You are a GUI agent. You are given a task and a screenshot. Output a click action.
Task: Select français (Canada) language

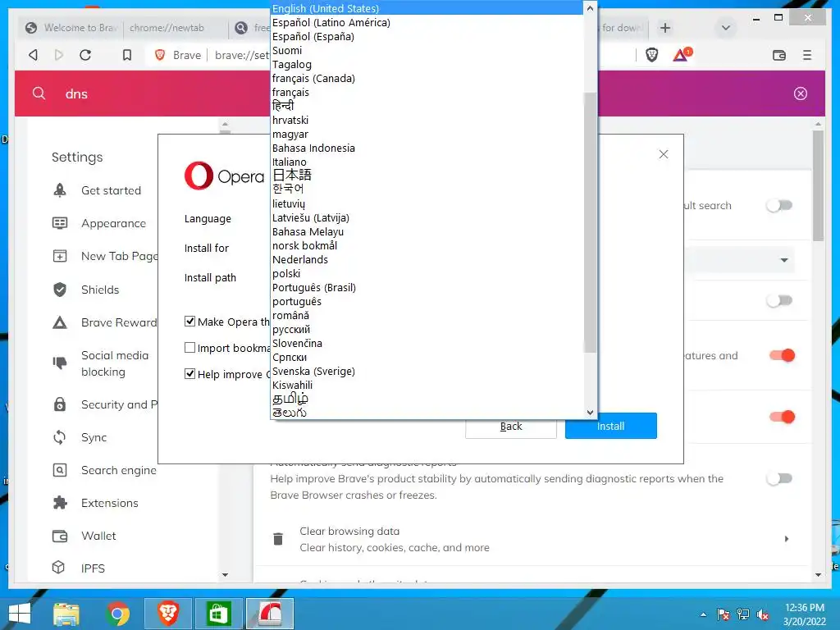pyautogui.click(x=427, y=78)
